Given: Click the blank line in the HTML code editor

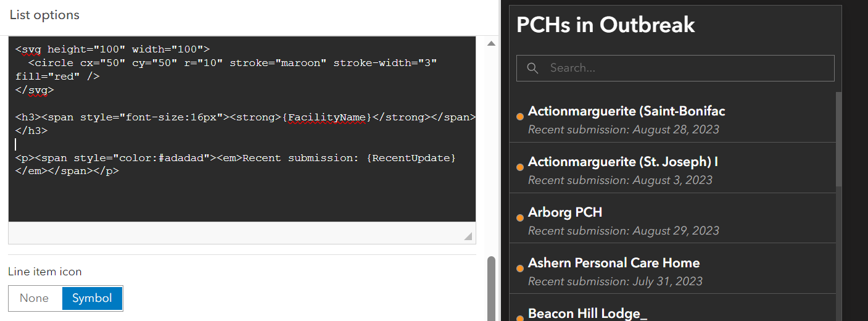Looking at the screenshot, I should point(185,144).
